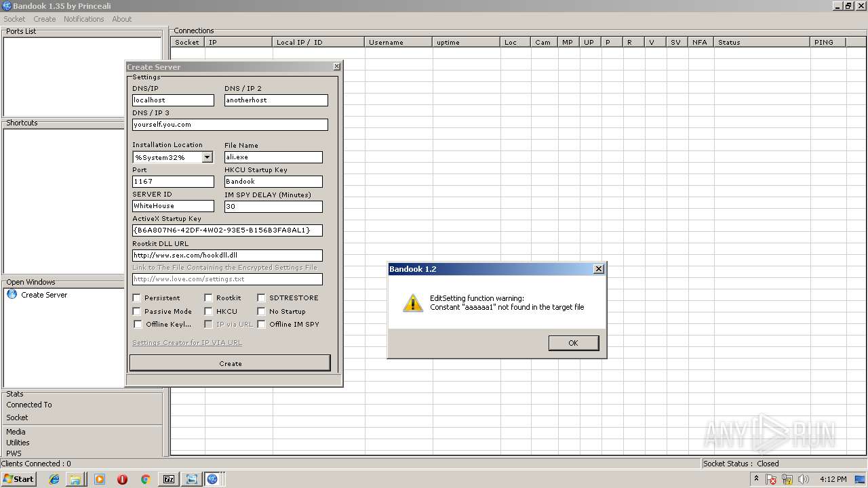
Task: Enable the No Startup checkbox
Action: point(261,311)
